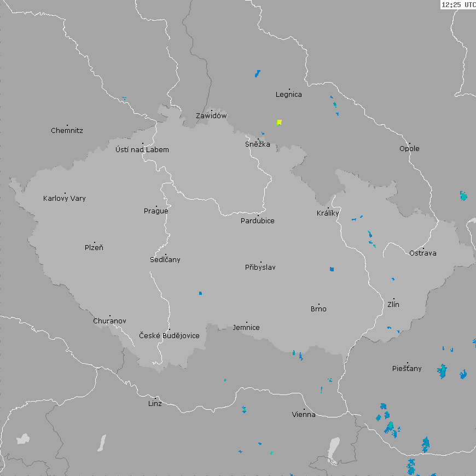Click the blue echo north of Legnica
Screen dimensions: 476x476
258,74
